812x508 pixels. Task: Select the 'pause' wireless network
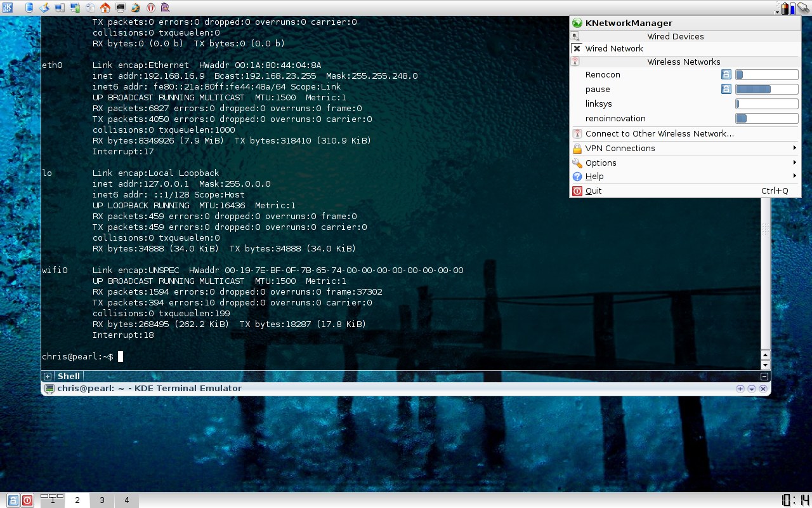[598, 90]
